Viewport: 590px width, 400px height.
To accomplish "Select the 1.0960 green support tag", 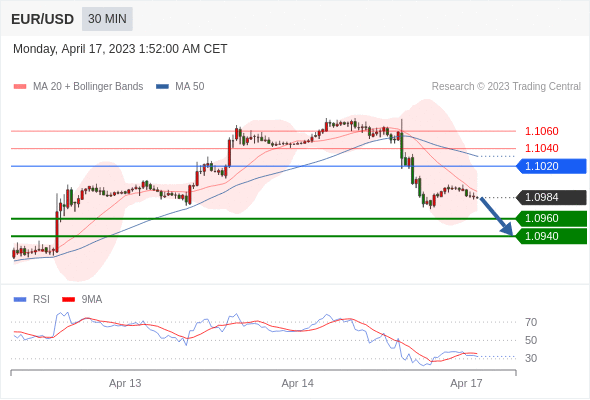I will (x=551, y=219).
